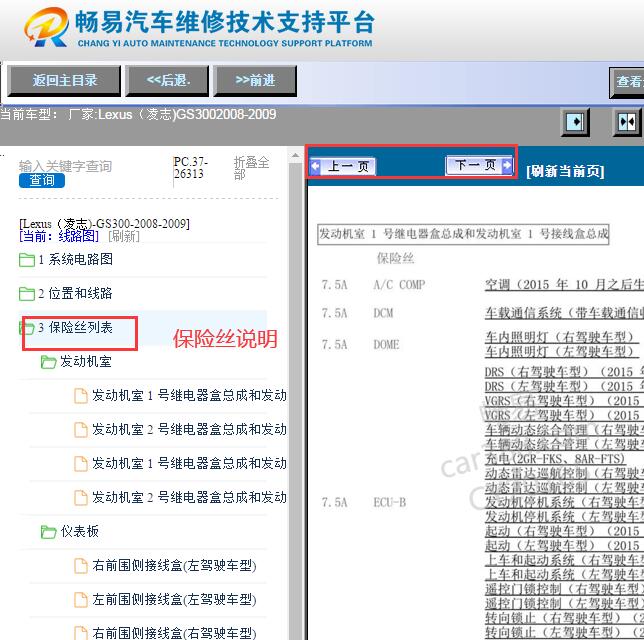Open 转向锁止（左驾驶车型）link
Screen dimensions: 644x640
tap(564, 632)
